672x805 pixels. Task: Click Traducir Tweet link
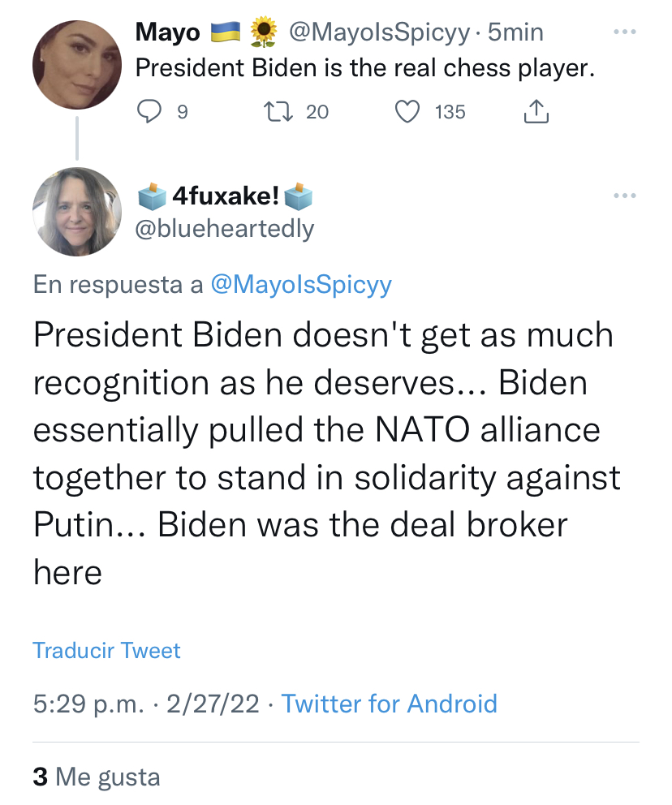pyautogui.click(x=106, y=650)
